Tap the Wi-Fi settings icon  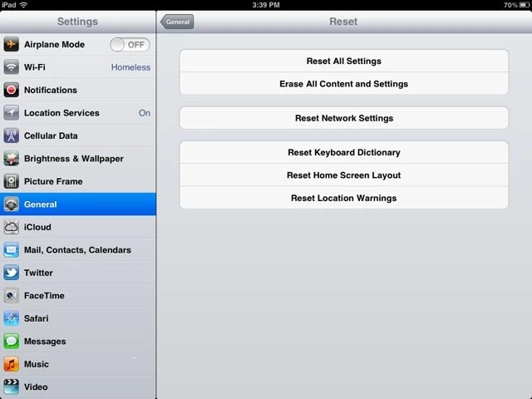click(x=11, y=67)
